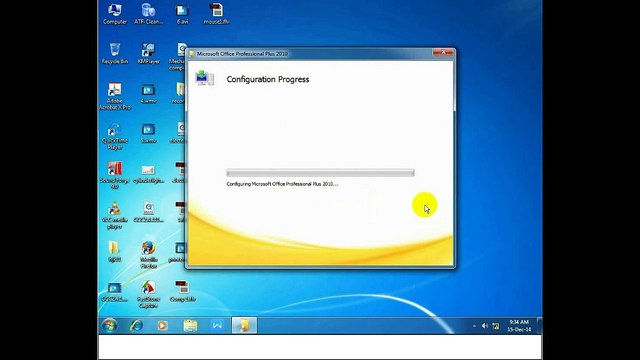Select the KMPlayer desktop shortcut
The image size is (640, 360).
pos(149,53)
